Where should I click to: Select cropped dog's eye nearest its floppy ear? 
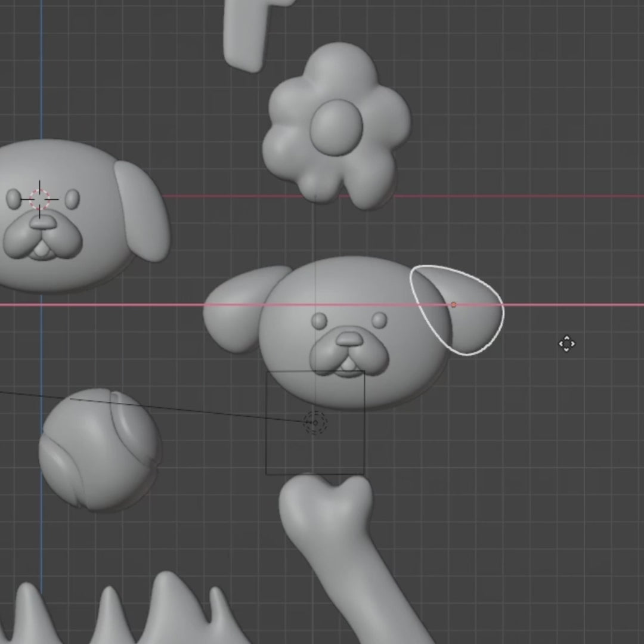[x=72, y=199]
